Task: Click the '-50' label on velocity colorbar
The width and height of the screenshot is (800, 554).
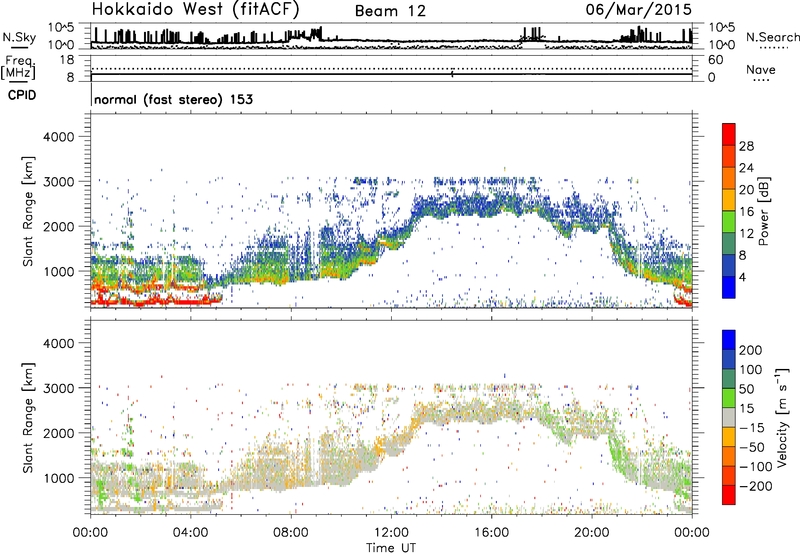Action: tap(752, 447)
